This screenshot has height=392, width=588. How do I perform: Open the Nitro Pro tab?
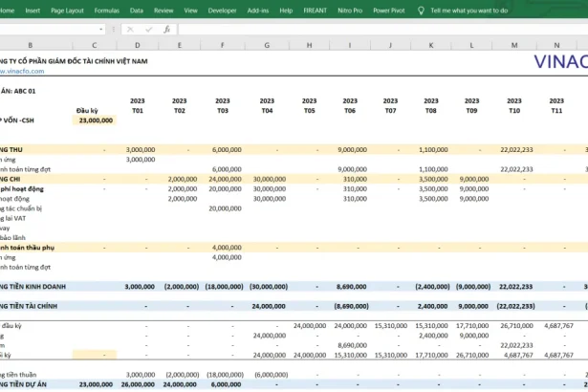tap(350, 11)
